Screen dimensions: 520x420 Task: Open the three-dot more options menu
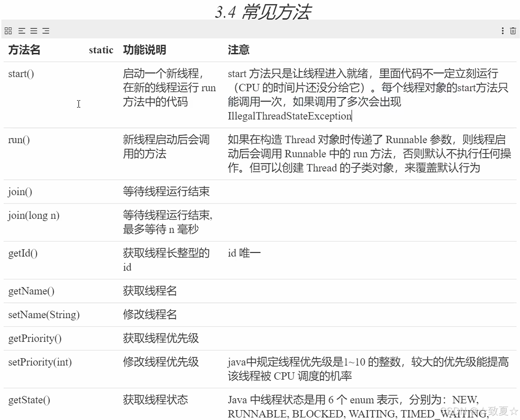[502, 31]
